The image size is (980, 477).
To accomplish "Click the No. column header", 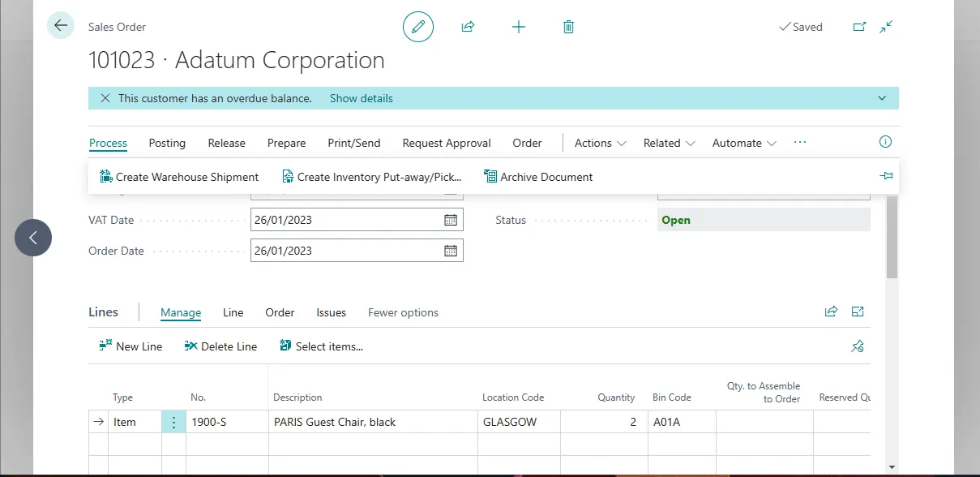I will click(198, 397).
